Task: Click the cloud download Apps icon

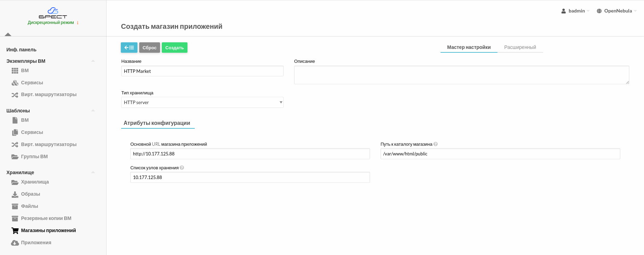Action: point(15,243)
